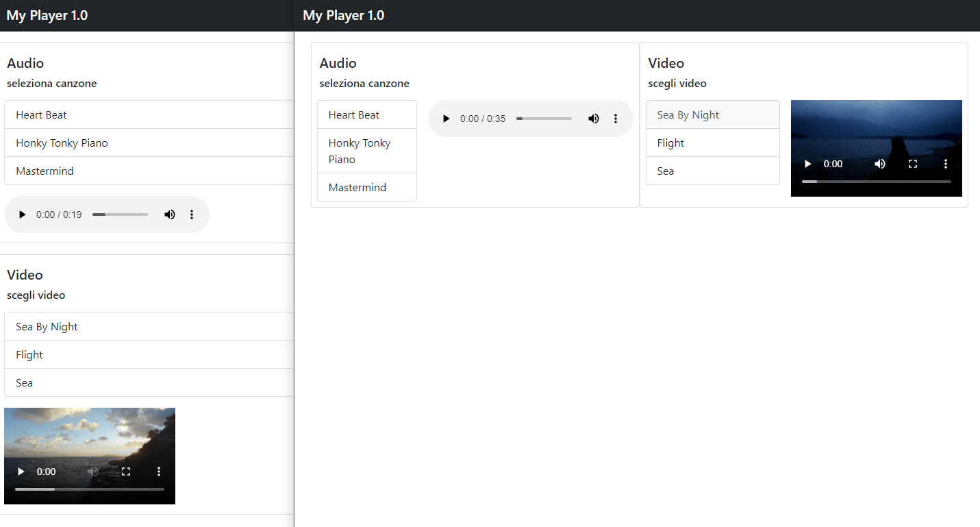The image size is (980, 527).
Task: Click the disabled volume icon on left video
Action: tap(93, 471)
